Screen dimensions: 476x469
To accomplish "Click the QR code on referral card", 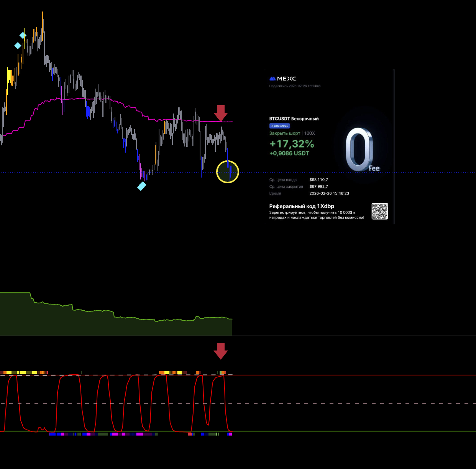I will pos(379,211).
